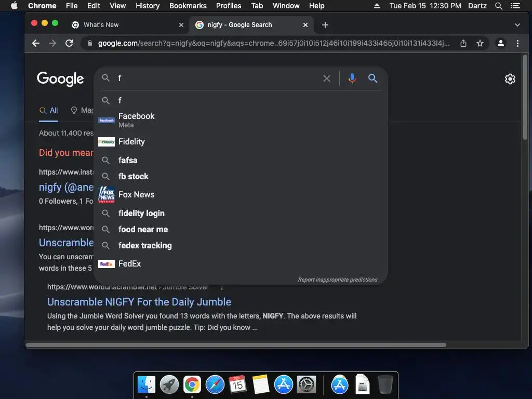Share this page via share icon
532x399 pixels.
coord(463,43)
